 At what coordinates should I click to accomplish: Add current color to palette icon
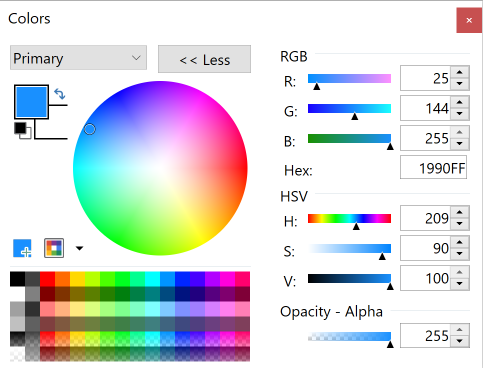pyautogui.click(x=22, y=248)
